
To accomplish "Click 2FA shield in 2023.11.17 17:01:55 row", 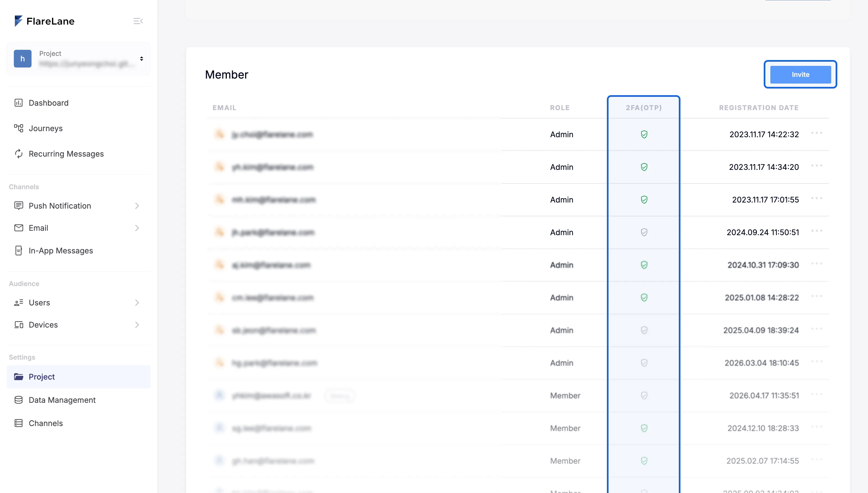I will [644, 200].
